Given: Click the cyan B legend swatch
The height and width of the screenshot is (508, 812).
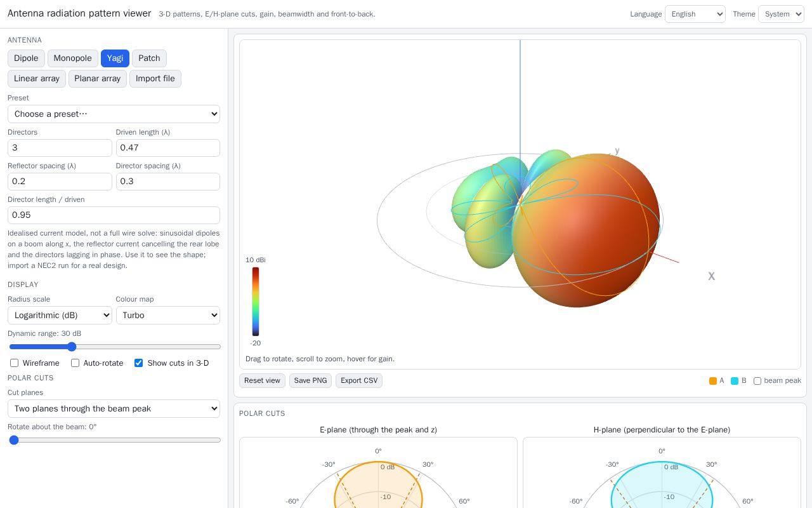Looking at the screenshot, I should [735, 381].
